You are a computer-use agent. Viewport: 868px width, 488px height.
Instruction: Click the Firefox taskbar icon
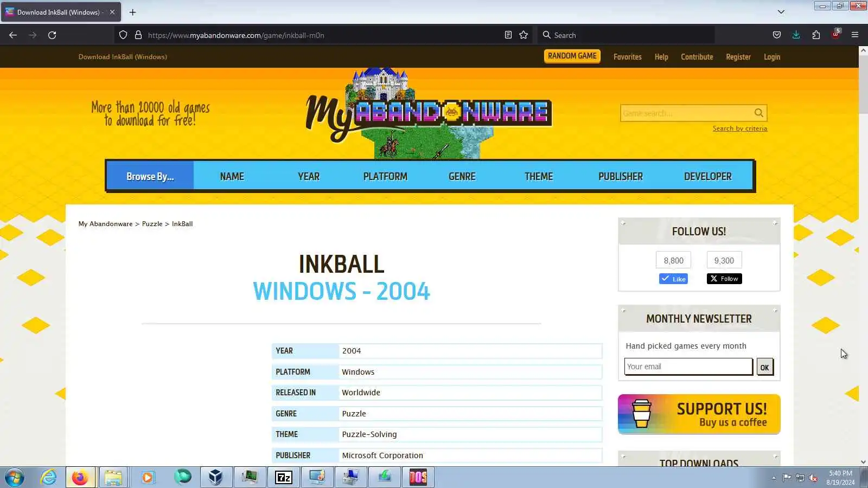tap(80, 478)
